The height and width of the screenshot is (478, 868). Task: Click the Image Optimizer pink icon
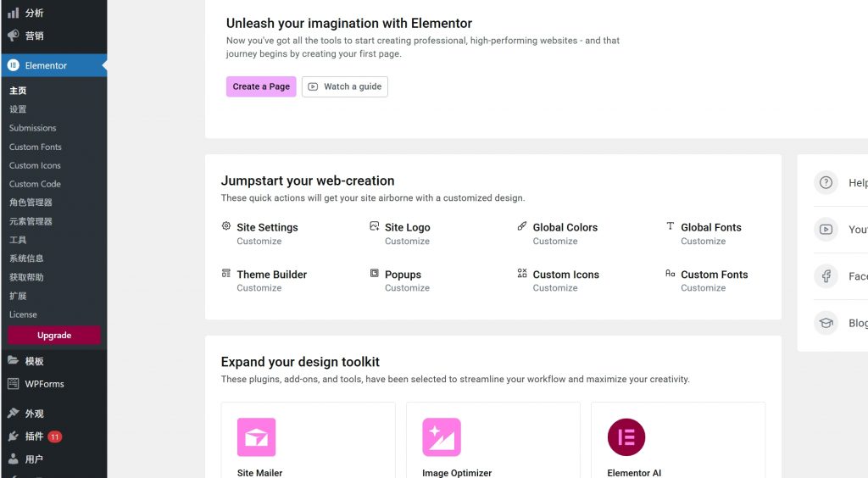click(441, 437)
